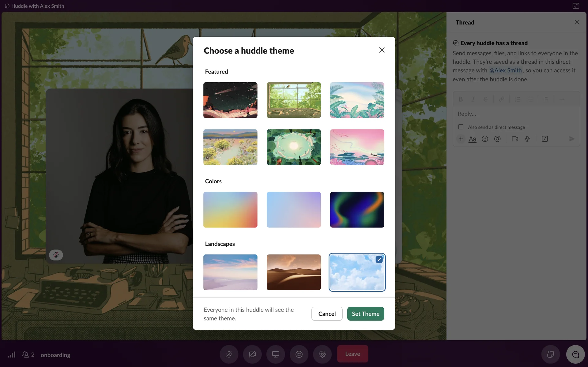Image resolution: width=588 pixels, height=367 pixels.
Task: Share screen with the monitor icon
Action: click(x=276, y=354)
